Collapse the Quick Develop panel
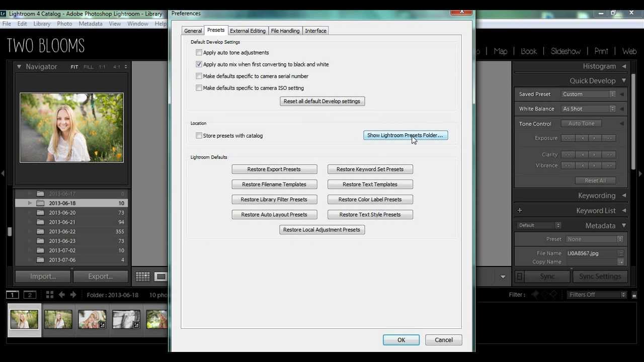The height and width of the screenshot is (362, 644). click(624, 80)
